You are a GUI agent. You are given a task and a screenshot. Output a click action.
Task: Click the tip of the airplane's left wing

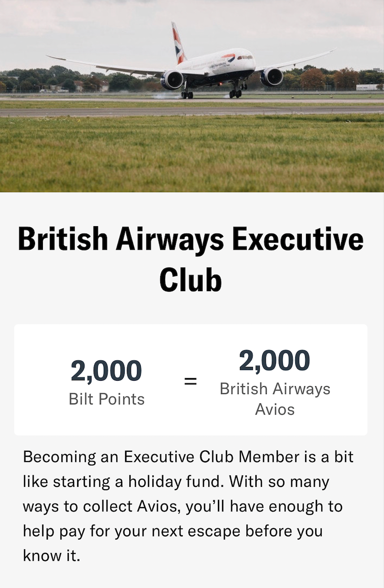pos(52,58)
